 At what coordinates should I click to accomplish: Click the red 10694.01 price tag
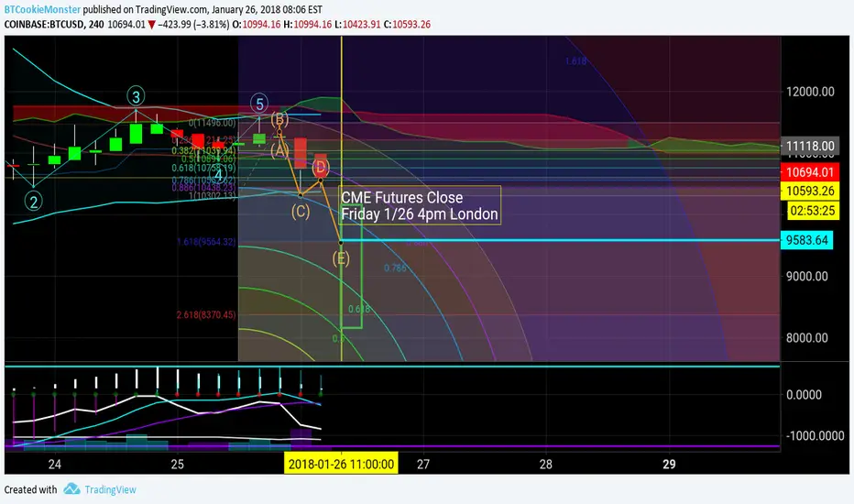pos(810,172)
